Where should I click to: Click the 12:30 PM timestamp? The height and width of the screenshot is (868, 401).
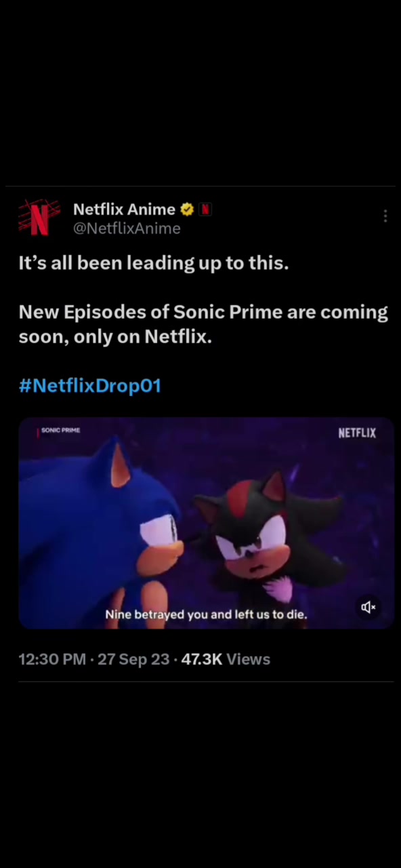pyautogui.click(x=52, y=659)
